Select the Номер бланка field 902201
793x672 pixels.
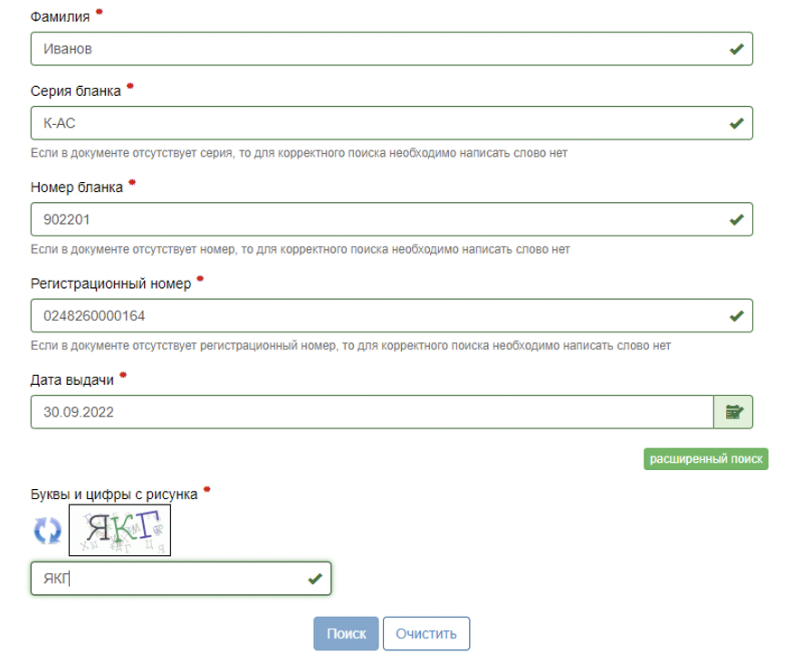pos(391,219)
